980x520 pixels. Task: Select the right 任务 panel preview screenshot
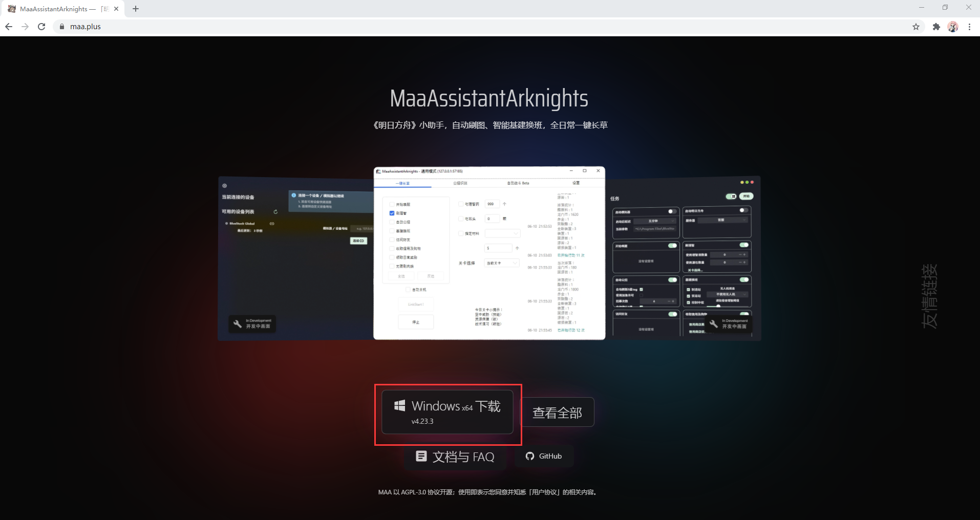tap(683, 258)
